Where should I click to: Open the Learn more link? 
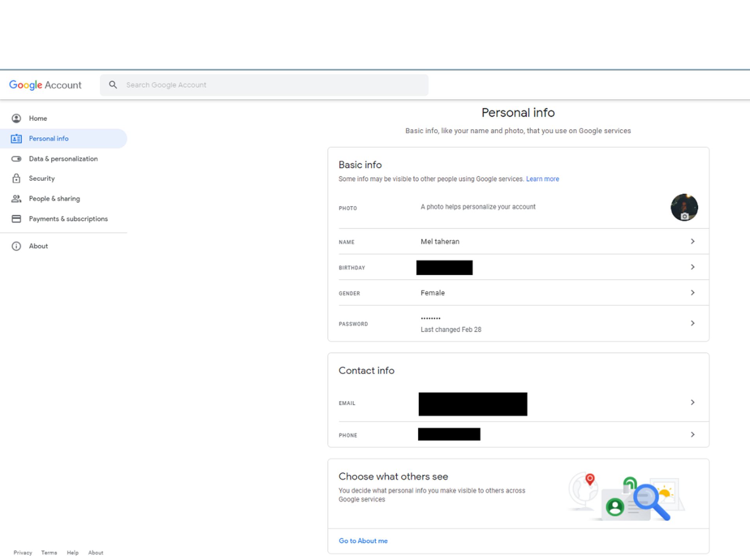(542, 179)
